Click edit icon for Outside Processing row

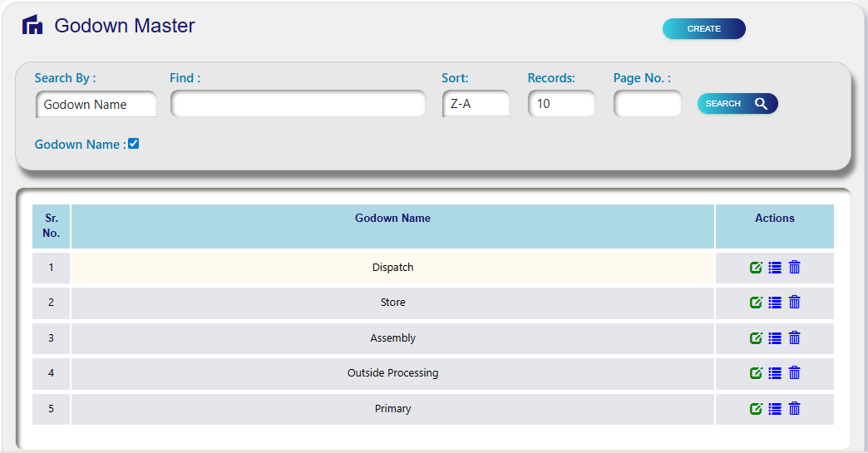(756, 373)
